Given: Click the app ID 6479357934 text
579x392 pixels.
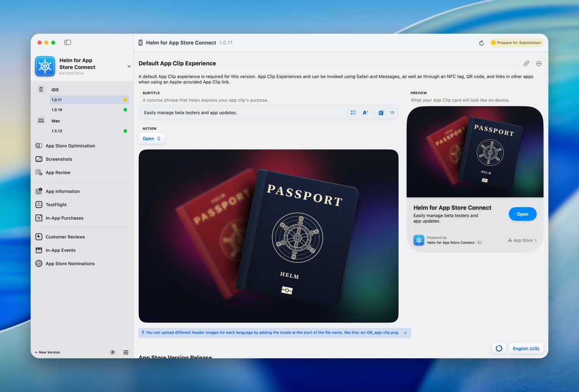Looking at the screenshot, I should coord(71,74).
